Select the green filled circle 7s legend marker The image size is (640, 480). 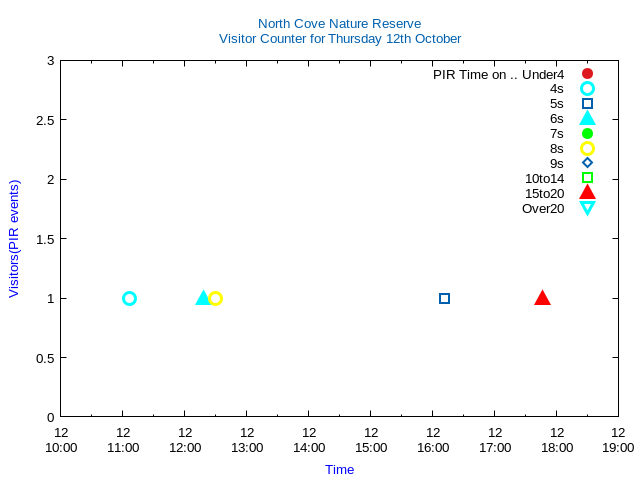(588, 134)
